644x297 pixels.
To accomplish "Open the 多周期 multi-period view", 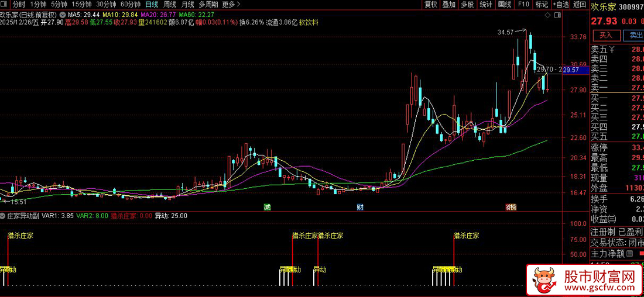I will point(208,5).
